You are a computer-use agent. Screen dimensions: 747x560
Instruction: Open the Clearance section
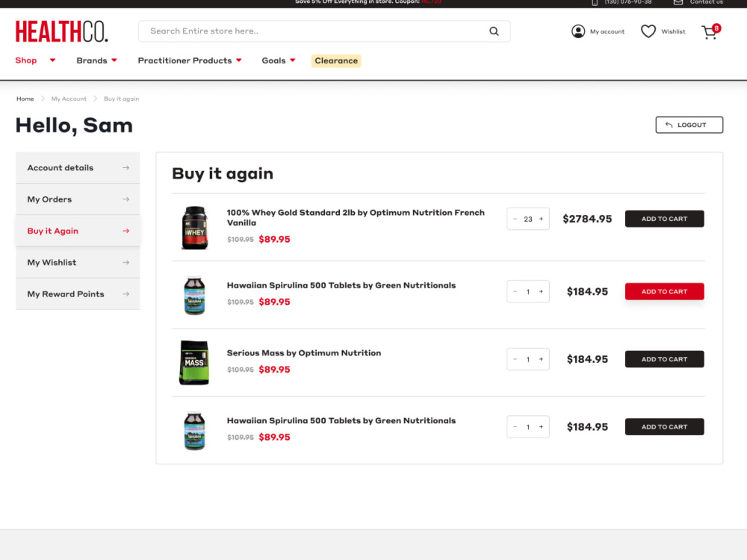pos(336,61)
